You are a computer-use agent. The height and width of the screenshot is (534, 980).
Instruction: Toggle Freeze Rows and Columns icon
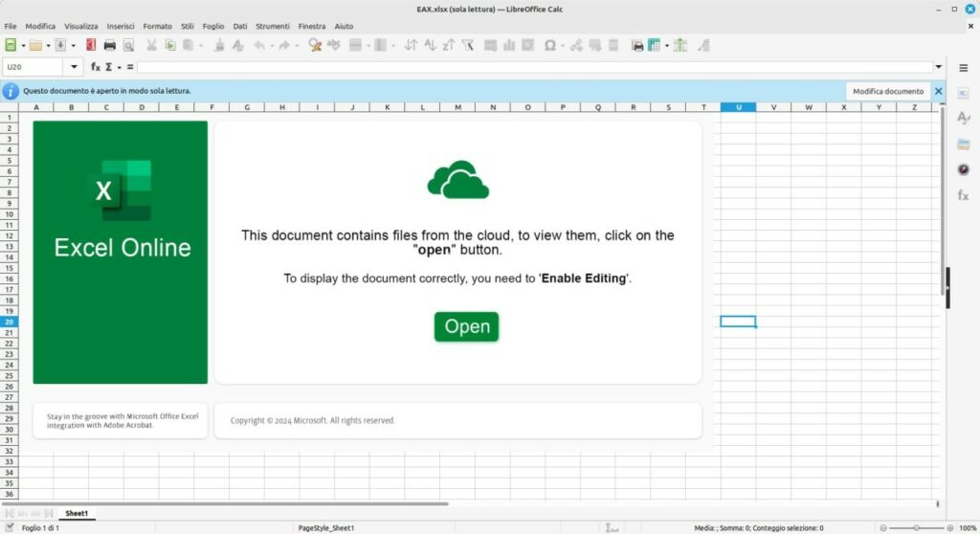pyautogui.click(x=655, y=45)
